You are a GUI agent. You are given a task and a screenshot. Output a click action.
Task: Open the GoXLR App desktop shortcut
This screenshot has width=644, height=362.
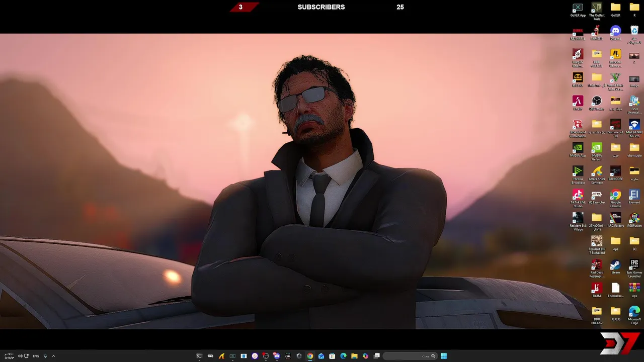(x=578, y=10)
